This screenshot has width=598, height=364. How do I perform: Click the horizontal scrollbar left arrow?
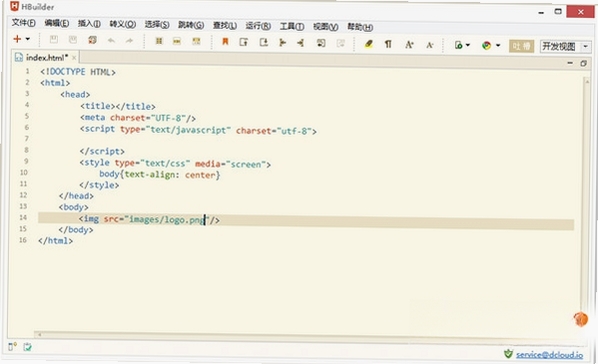(x=39, y=335)
